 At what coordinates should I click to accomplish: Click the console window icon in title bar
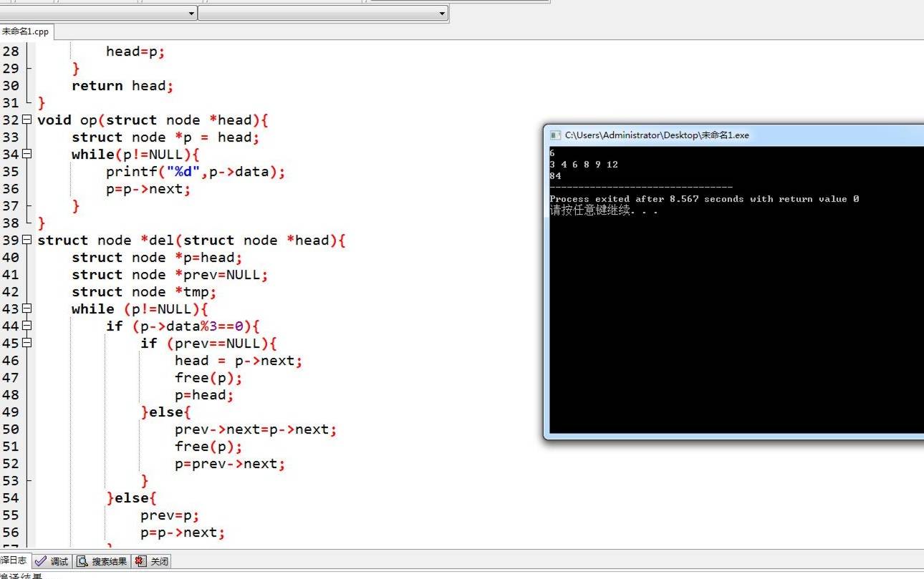click(x=555, y=135)
